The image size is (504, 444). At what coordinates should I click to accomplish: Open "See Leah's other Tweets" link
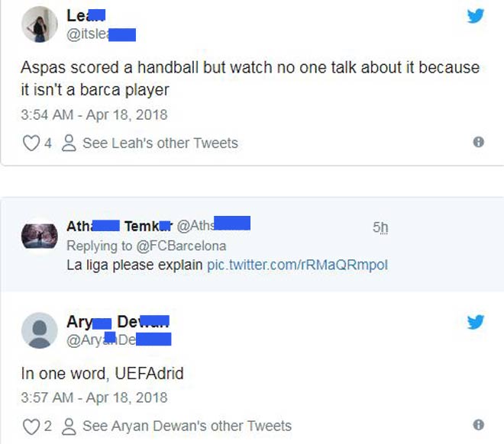click(160, 143)
